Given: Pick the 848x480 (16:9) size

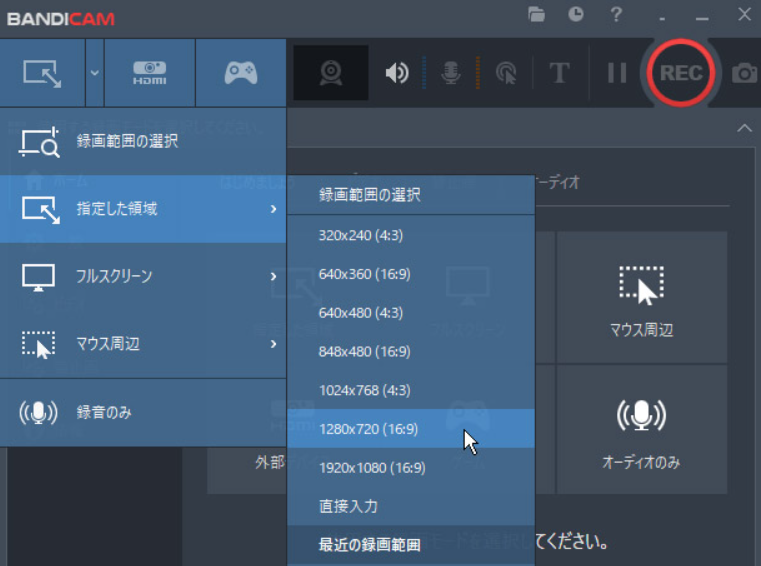Looking at the screenshot, I should click(x=411, y=351).
